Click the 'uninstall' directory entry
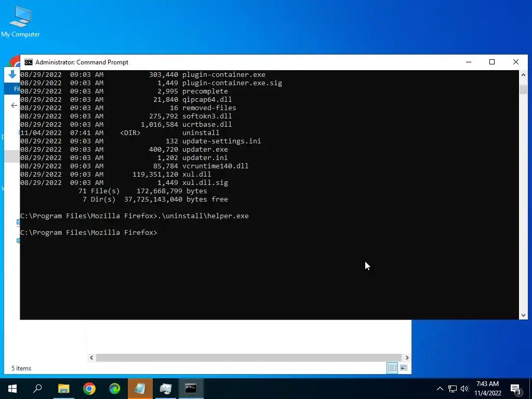 point(201,133)
